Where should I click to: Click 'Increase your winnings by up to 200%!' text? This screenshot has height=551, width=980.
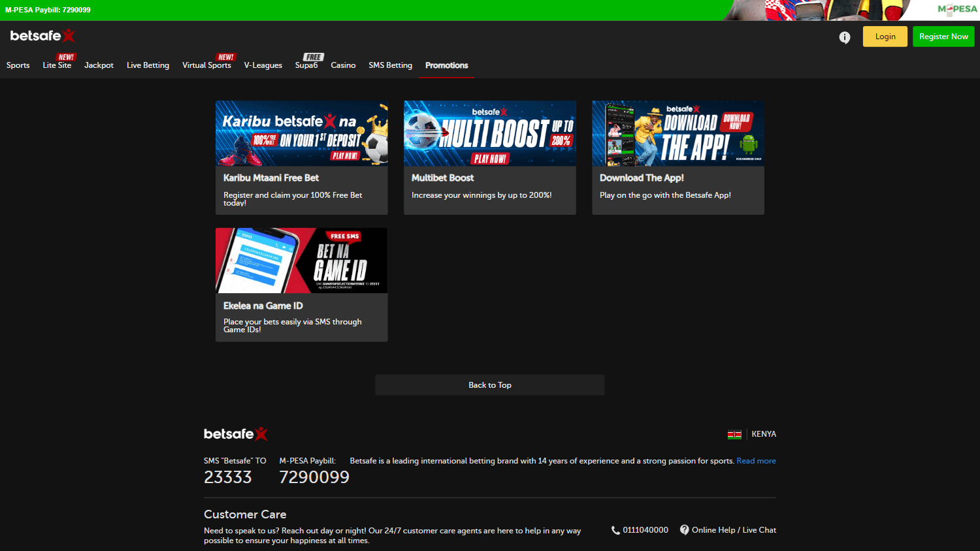coord(482,195)
